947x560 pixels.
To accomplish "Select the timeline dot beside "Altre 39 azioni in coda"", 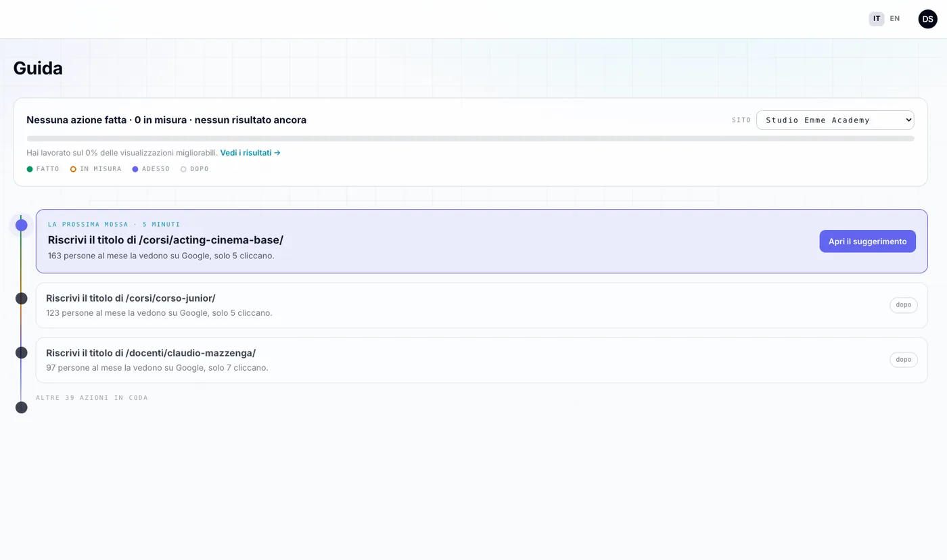I will click(22, 407).
